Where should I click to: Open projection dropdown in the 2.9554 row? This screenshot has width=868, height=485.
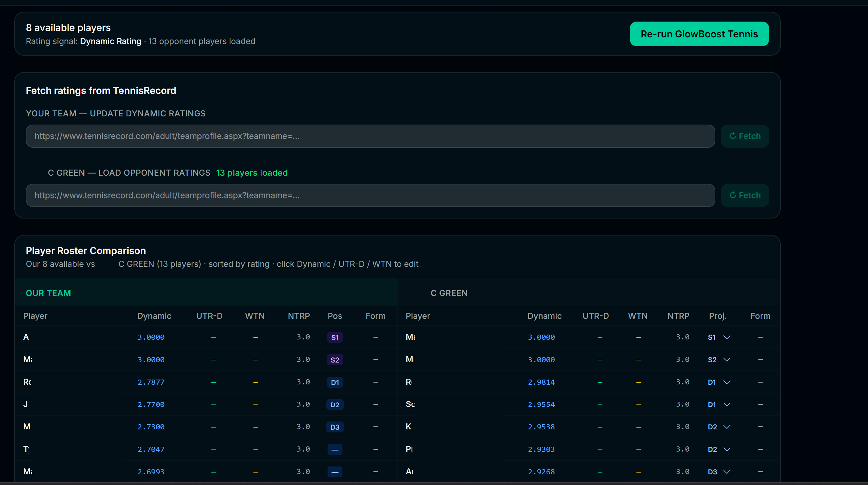pos(719,404)
